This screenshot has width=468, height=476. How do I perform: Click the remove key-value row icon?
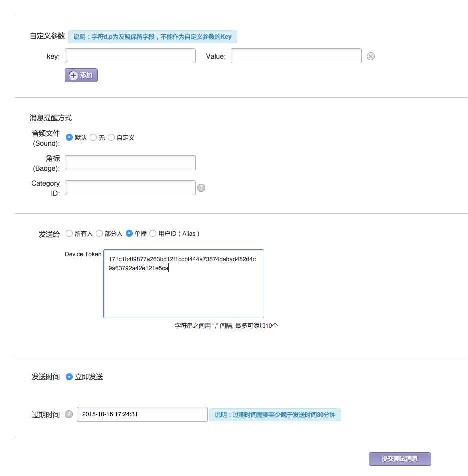point(371,56)
